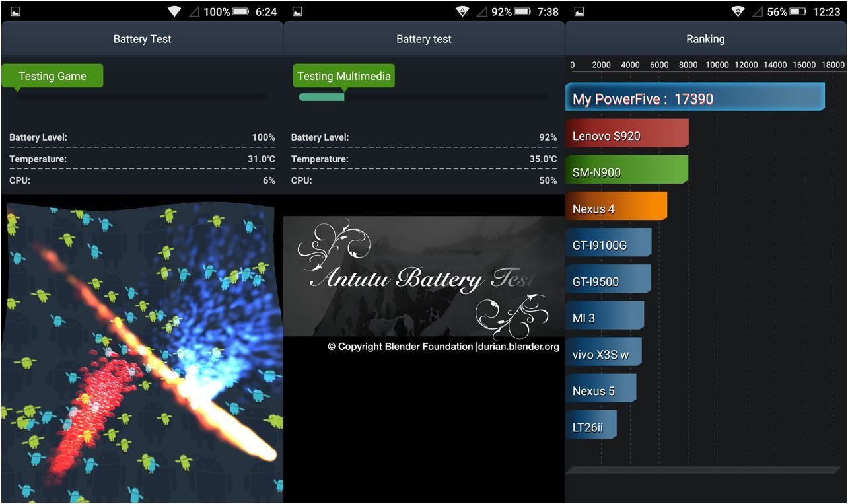Pick the orange Nexus 4 ranking bar

coord(616,208)
